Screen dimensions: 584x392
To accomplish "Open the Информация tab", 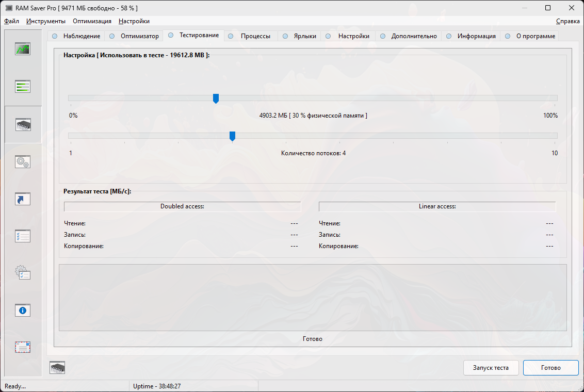I will pyautogui.click(x=471, y=36).
